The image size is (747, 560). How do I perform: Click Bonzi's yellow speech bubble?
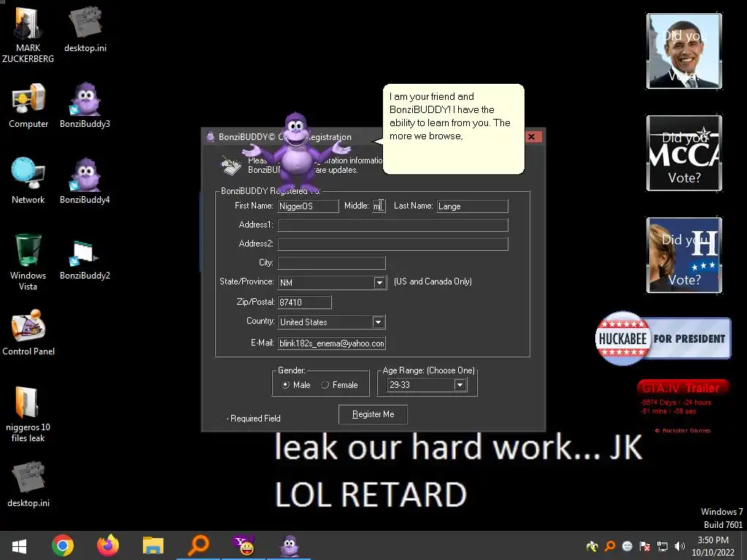tap(453, 129)
